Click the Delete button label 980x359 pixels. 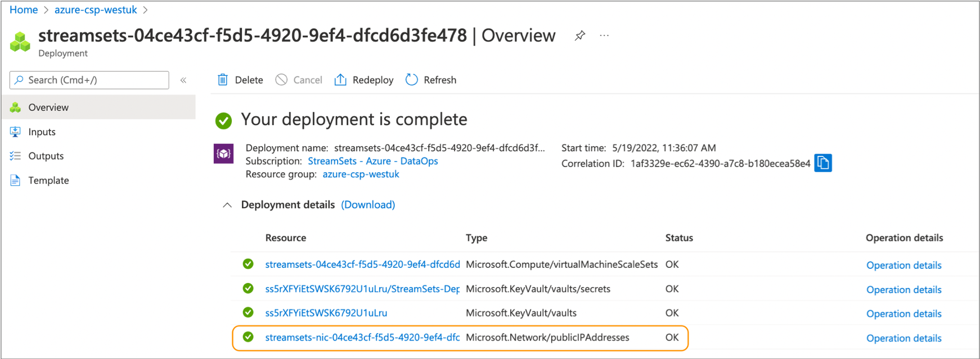pyautogui.click(x=249, y=80)
